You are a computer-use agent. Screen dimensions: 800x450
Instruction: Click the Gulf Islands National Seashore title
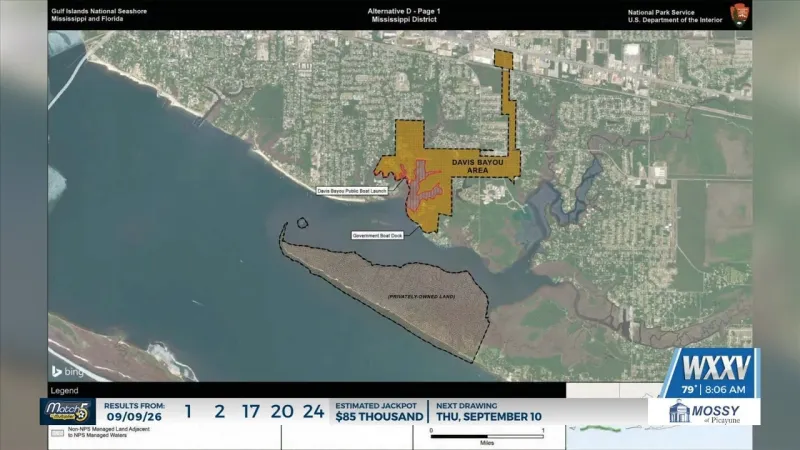[99, 11]
